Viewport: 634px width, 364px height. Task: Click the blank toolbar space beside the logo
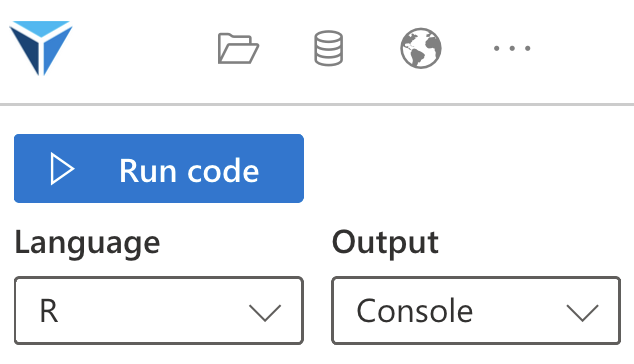click(142, 48)
